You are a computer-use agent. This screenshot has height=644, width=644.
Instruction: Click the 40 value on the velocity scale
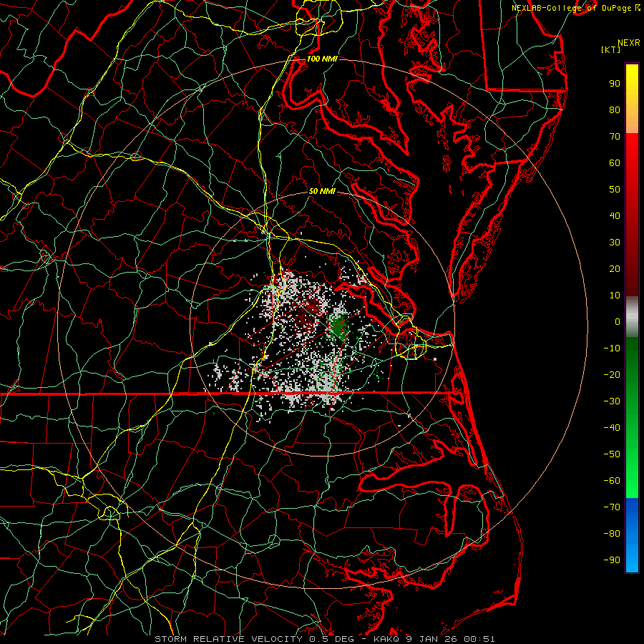(615, 215)
